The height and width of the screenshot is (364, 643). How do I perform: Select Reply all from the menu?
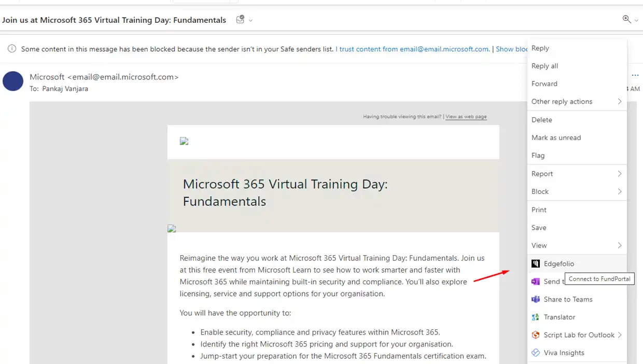(577, 66)
